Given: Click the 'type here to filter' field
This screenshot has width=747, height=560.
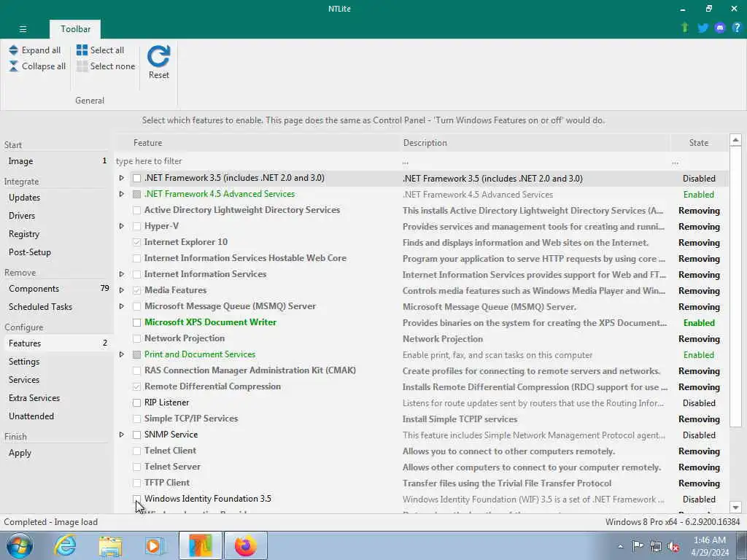Looking at the screenshot, I should [x=258, y=161].
